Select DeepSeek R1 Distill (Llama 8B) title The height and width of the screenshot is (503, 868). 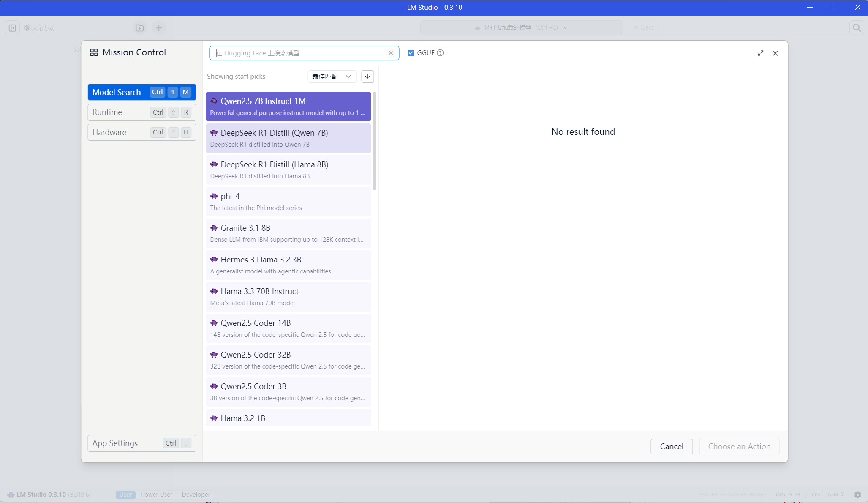pyautogui.click(x=275, y=164)
